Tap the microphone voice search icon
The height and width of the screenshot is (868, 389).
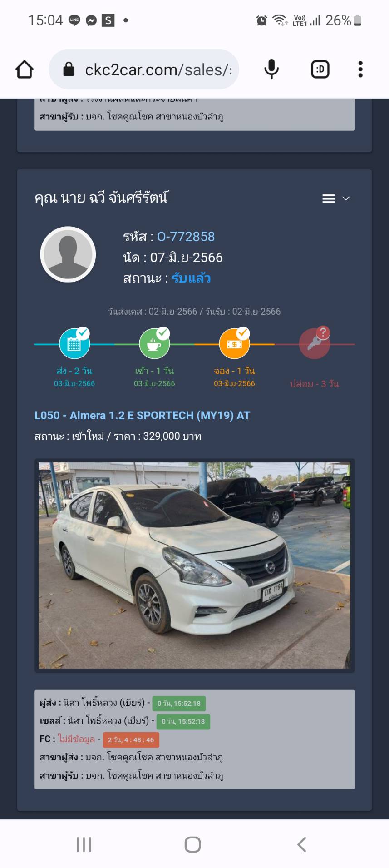coord(271,69)
